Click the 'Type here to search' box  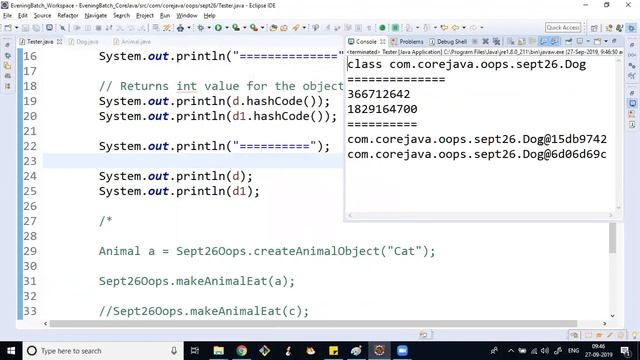(x=102, y=351)
